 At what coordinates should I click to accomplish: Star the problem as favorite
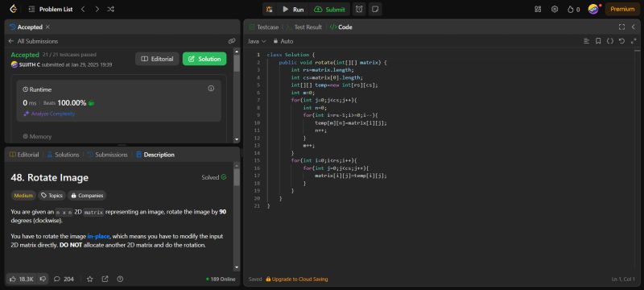[90, 279]
